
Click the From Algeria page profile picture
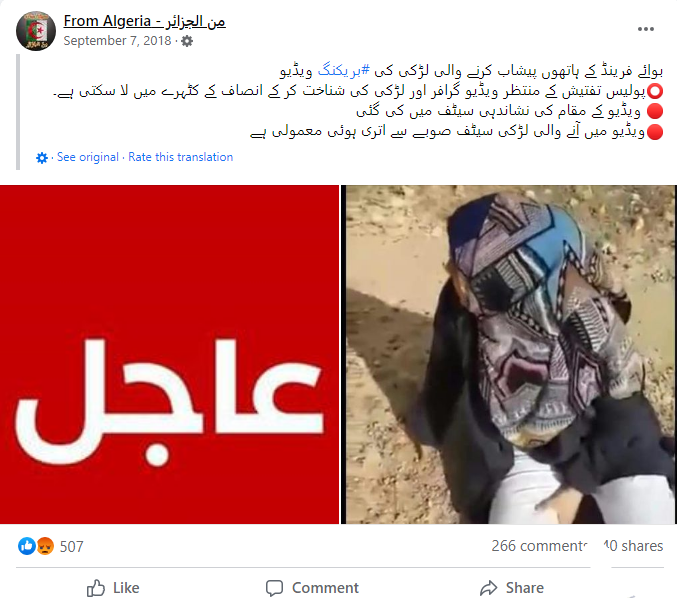[36, 31]
